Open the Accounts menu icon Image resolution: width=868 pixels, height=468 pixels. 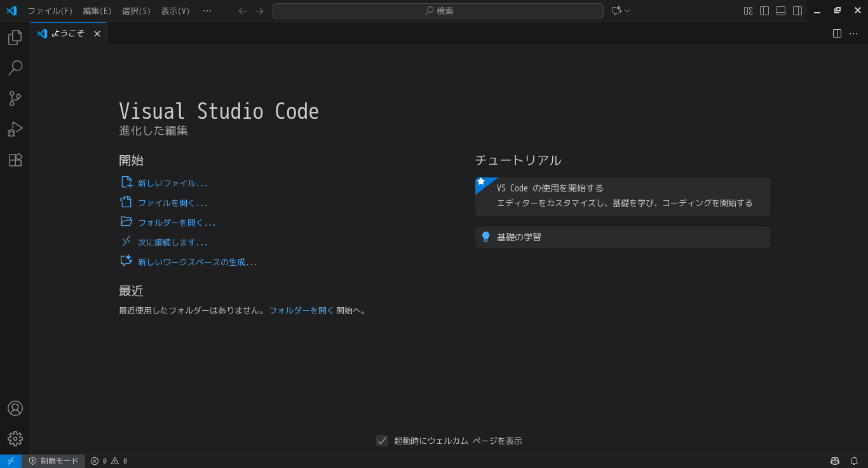click(x=15, y=408)
